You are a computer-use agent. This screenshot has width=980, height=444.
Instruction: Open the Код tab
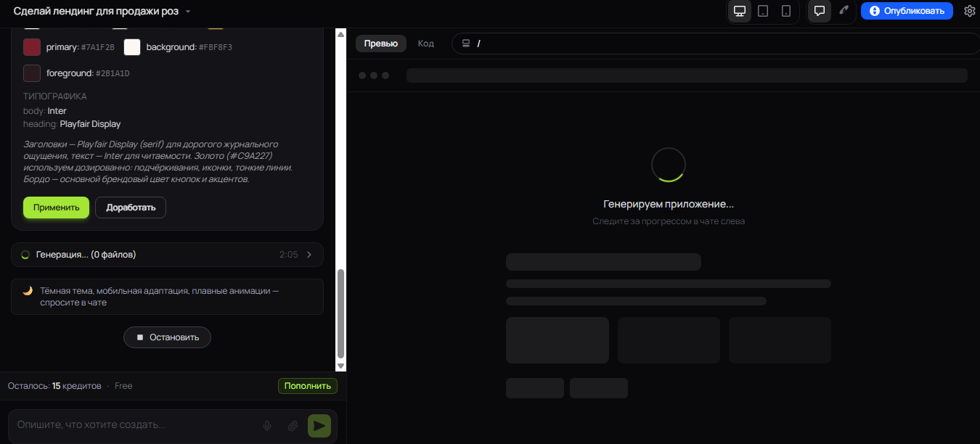click(x=426, y=44)
